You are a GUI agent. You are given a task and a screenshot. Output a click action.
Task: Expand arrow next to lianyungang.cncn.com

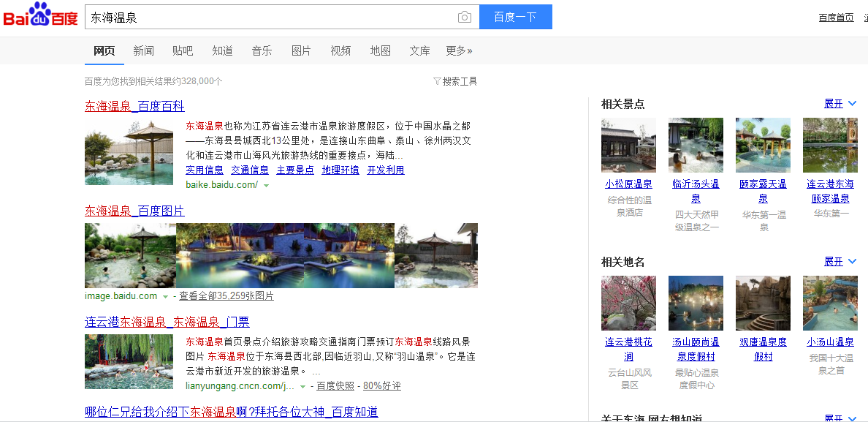pos(302,387)
